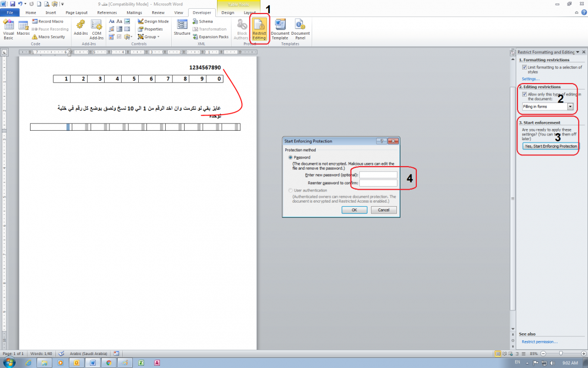The height and width of the screenshot is (368, 588).
Task: Toggle 'Limit formatting to a selection of styles'
Action: (524, 68)
